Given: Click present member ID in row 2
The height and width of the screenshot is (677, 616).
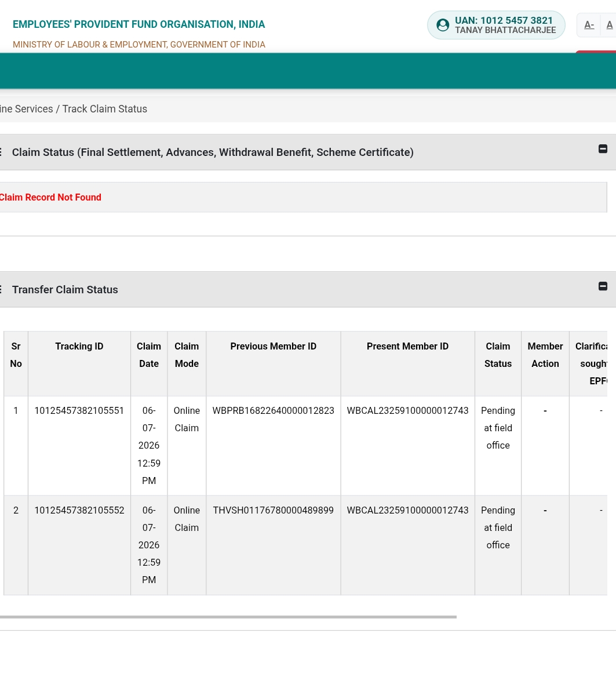Looking at the screenshot, I should 407,510.
